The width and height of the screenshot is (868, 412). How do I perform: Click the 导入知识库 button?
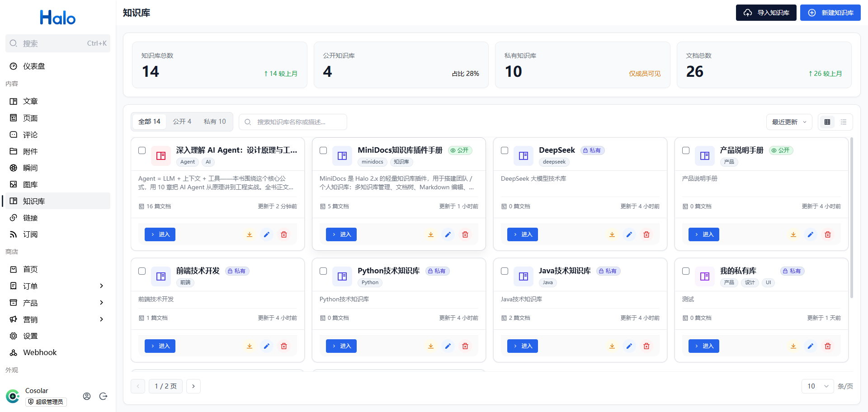click(766, 13)
